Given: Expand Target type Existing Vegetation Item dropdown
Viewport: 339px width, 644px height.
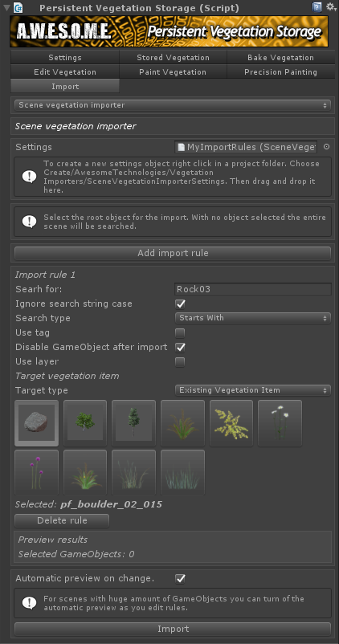Looking at the screenshot, I should 253,390.
